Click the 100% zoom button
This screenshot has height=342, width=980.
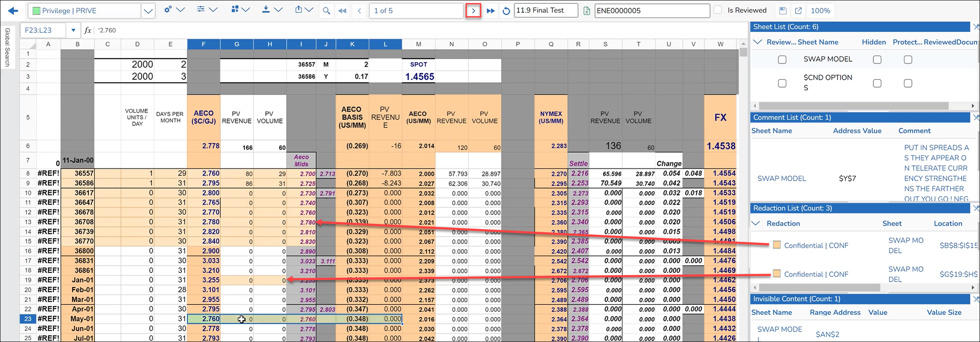820,11
